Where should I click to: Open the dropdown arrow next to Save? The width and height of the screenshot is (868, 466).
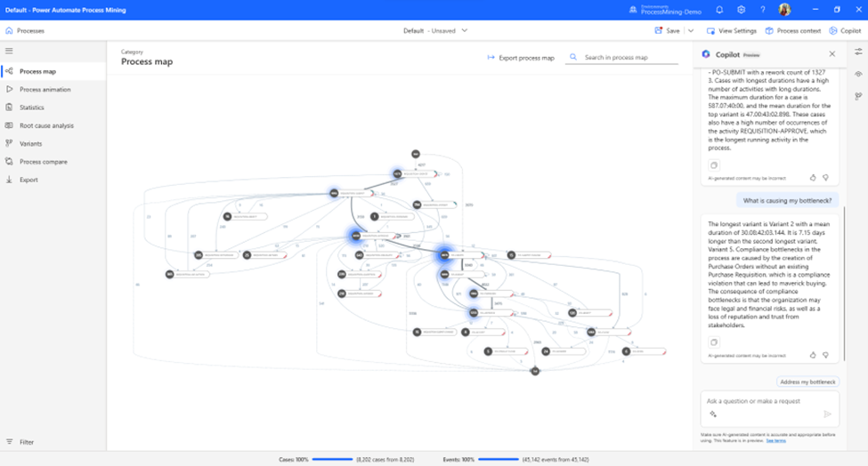pos(690,30)
